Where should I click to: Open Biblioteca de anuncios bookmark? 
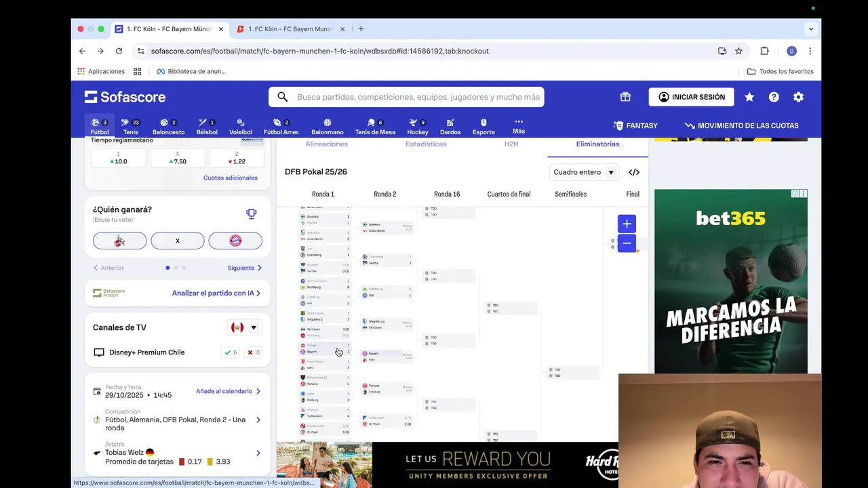[191, 71]
